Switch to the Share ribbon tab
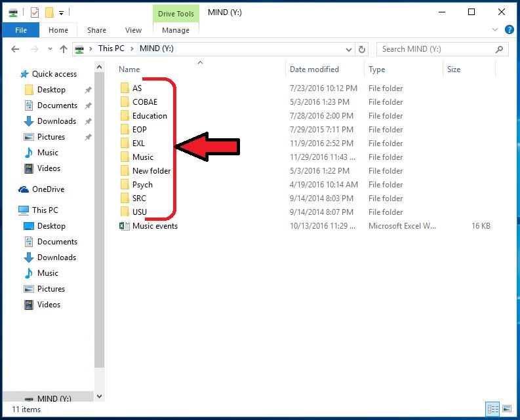The image size is (520, 420). coord(96,30)
